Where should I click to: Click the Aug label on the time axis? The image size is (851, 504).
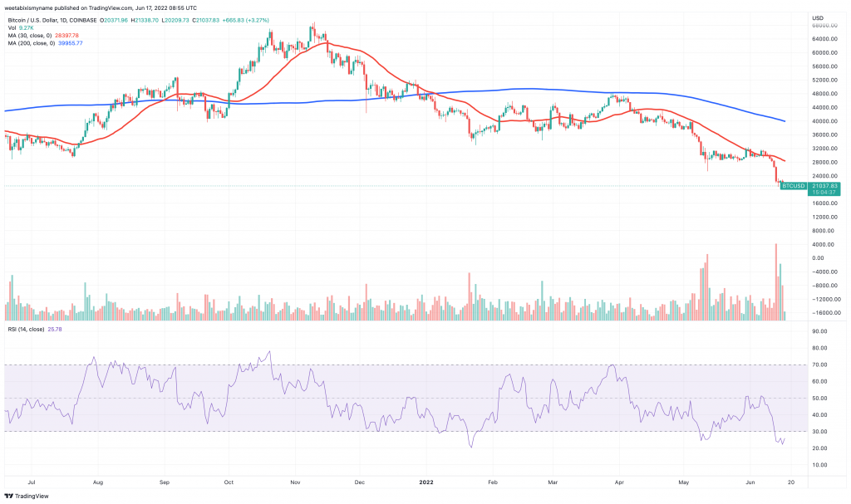click(98, 482)
